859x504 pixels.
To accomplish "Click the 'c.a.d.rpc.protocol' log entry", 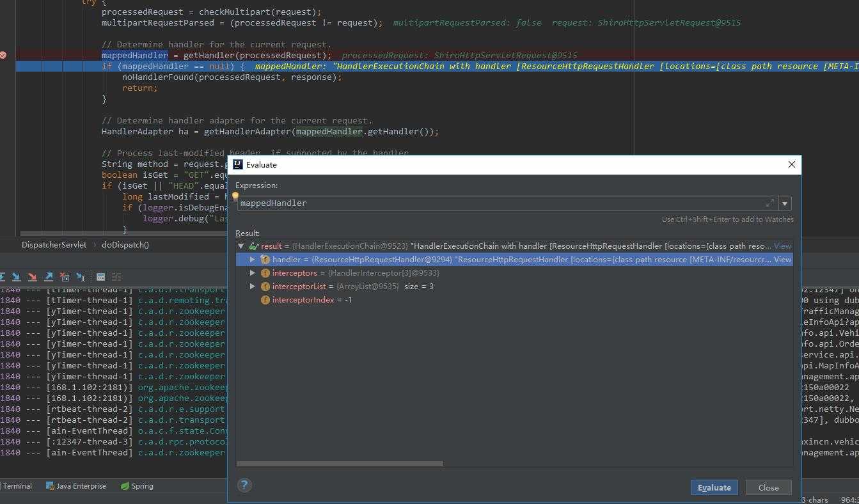I will (x=182, y=442).
